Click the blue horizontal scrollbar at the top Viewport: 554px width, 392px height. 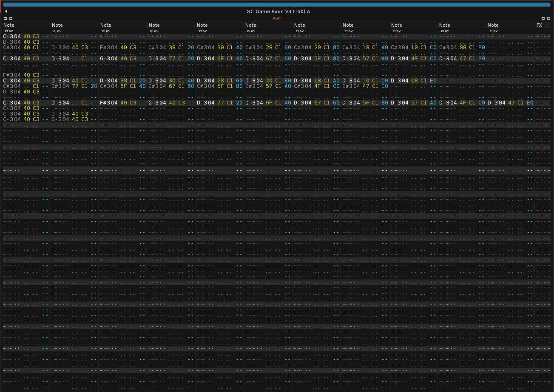(277, 5)
